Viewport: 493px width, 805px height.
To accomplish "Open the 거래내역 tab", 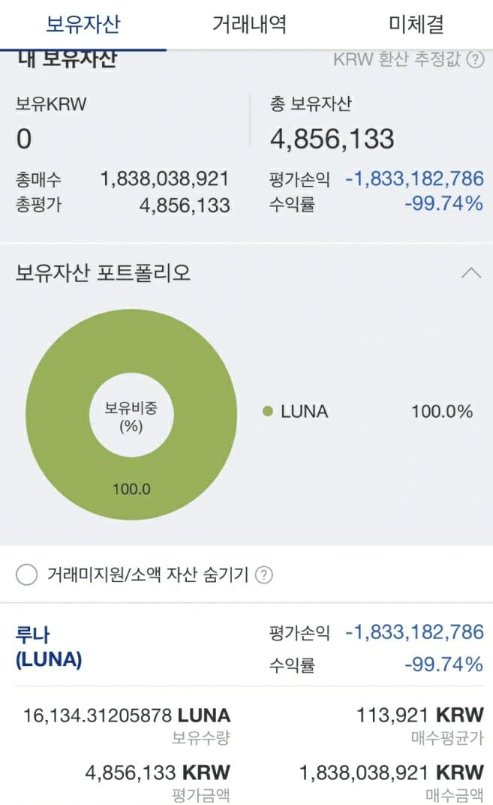I will point(249,24).
